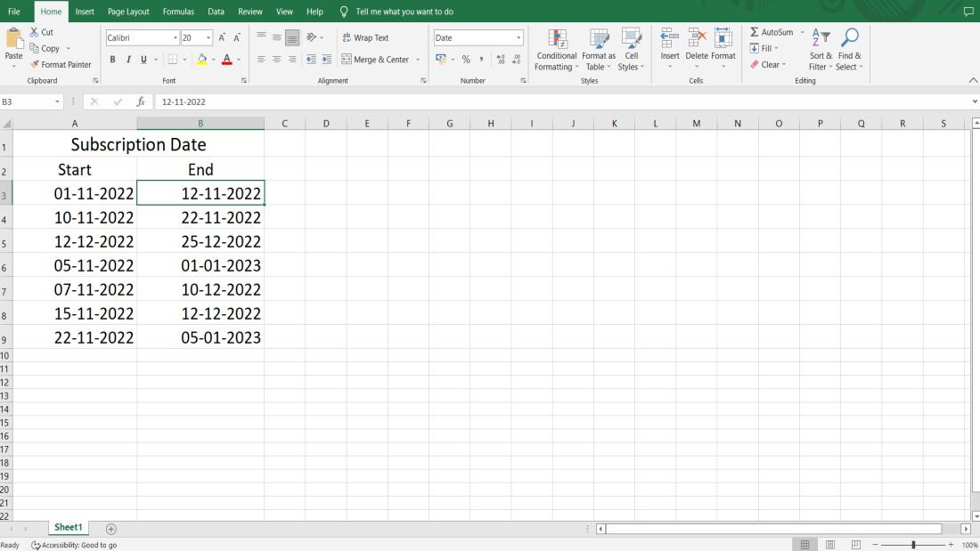
Task: Open the Calibri font name dropdown
Action: (x=175, y=38)
